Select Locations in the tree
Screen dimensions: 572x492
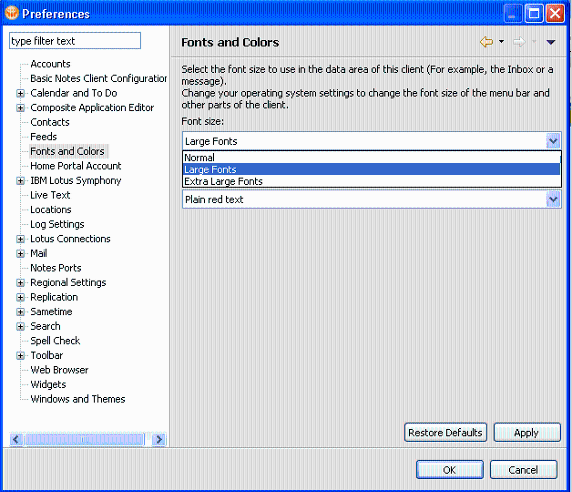pyautogui.click(x=51, y=210)
